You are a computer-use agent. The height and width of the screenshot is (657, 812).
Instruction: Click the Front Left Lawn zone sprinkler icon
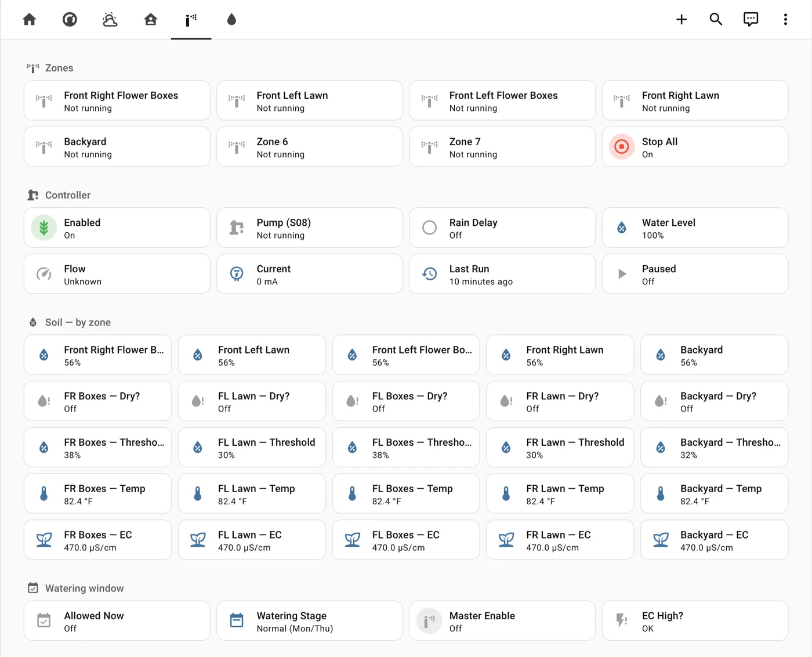[x=237, y=101]
